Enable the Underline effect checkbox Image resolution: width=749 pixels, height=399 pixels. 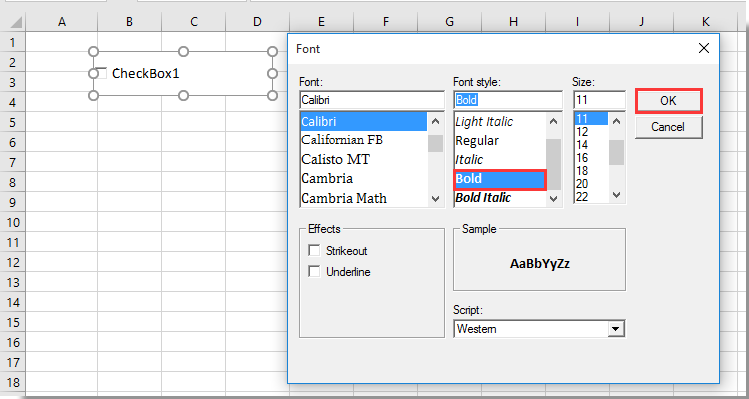tap(314, 271)
